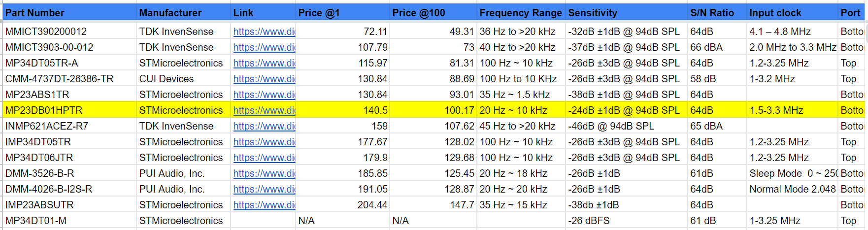Click part number cell CMM-4737DT-26386-TR
This screenshot has width=868, height=230.
point(69,79)
